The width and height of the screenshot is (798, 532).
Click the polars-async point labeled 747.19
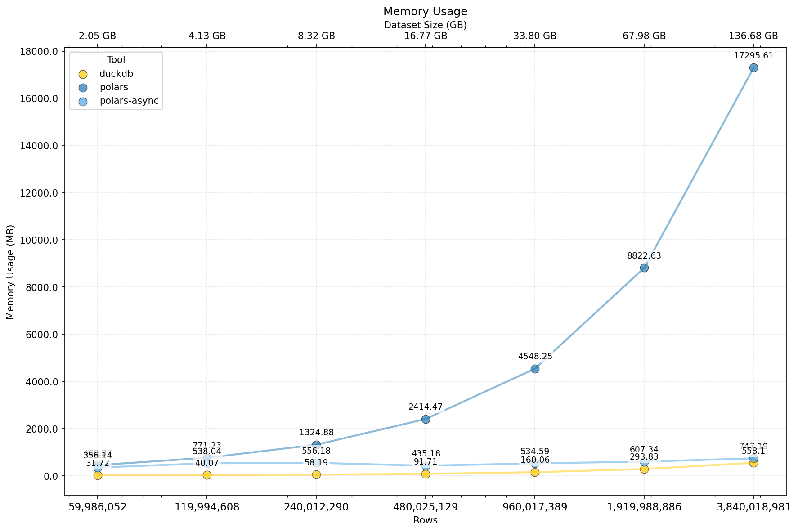click(x=753, y=459)
